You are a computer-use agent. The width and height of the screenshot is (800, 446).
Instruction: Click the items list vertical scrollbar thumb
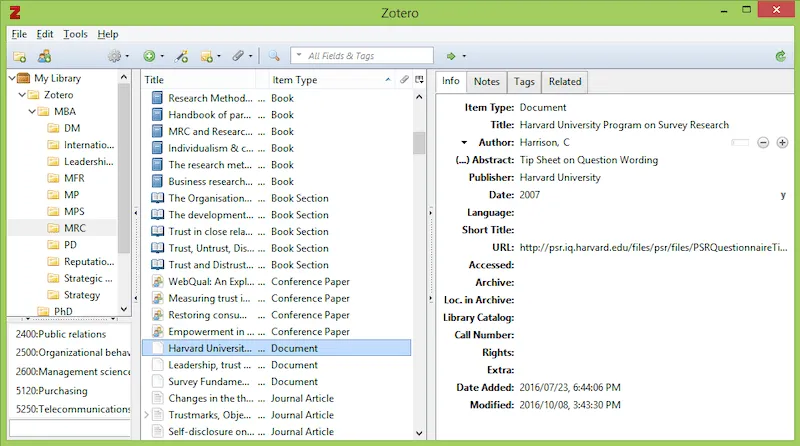point(419,143)
